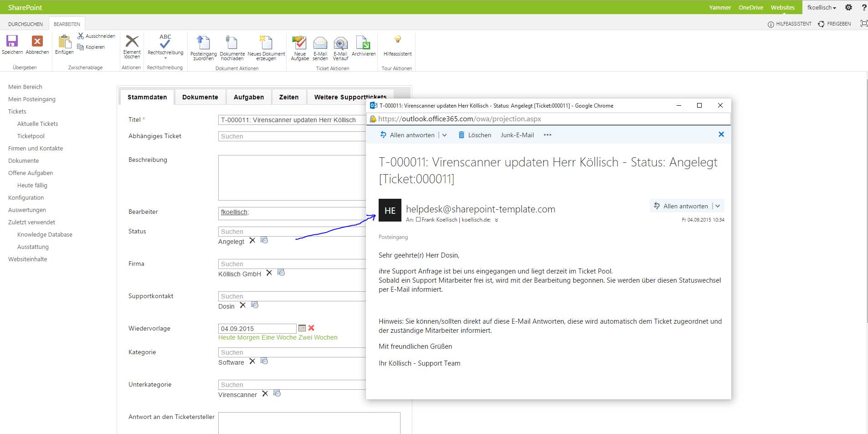868x434 pixels.
Task: Open Posteingang zuordnen in ribbon
Action: point(203,43)
